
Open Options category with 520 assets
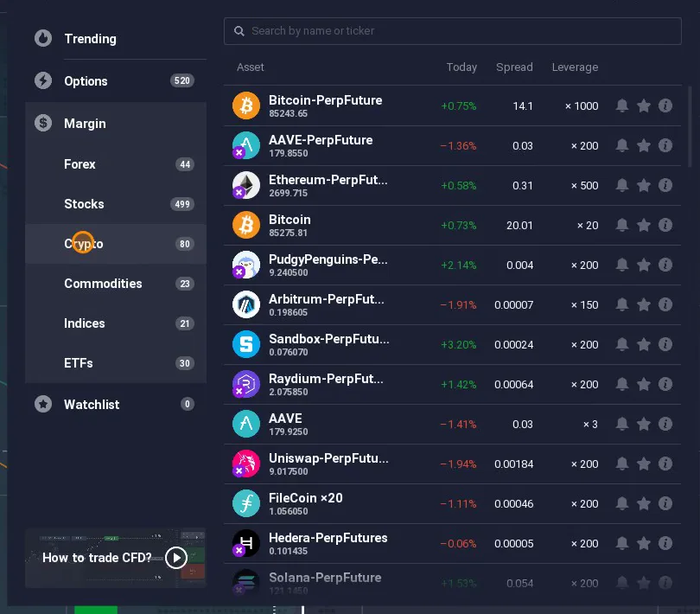(116, 81)
